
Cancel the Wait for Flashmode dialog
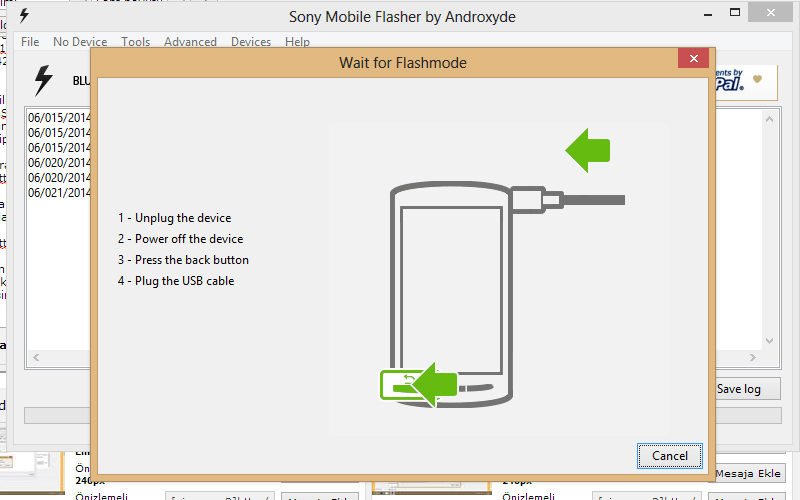pos(669,456)
